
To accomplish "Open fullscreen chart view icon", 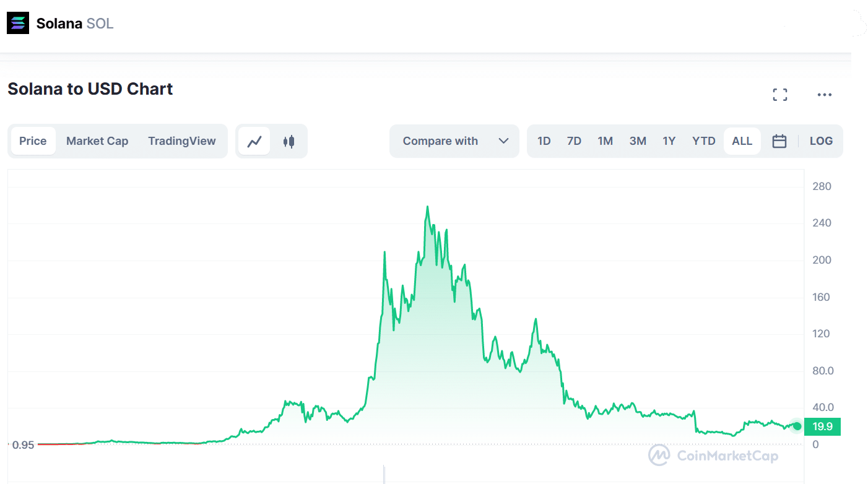I will pyautogui.click(x=780, y=95).
